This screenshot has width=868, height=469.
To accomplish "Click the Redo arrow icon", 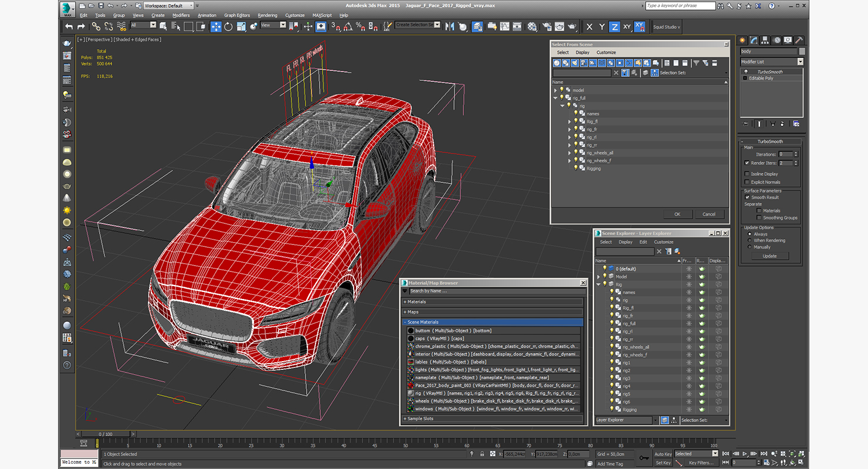I will click(x=81, y=26).
